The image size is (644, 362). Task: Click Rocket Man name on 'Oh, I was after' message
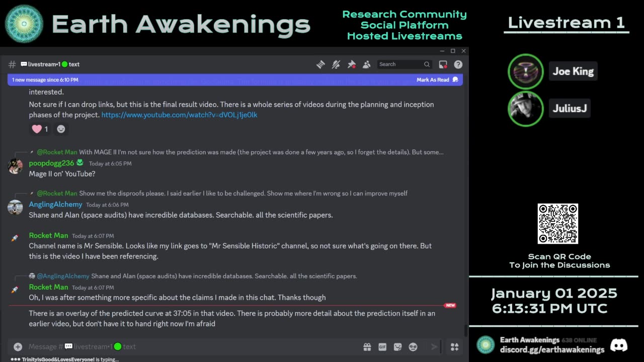coord(48,287)
